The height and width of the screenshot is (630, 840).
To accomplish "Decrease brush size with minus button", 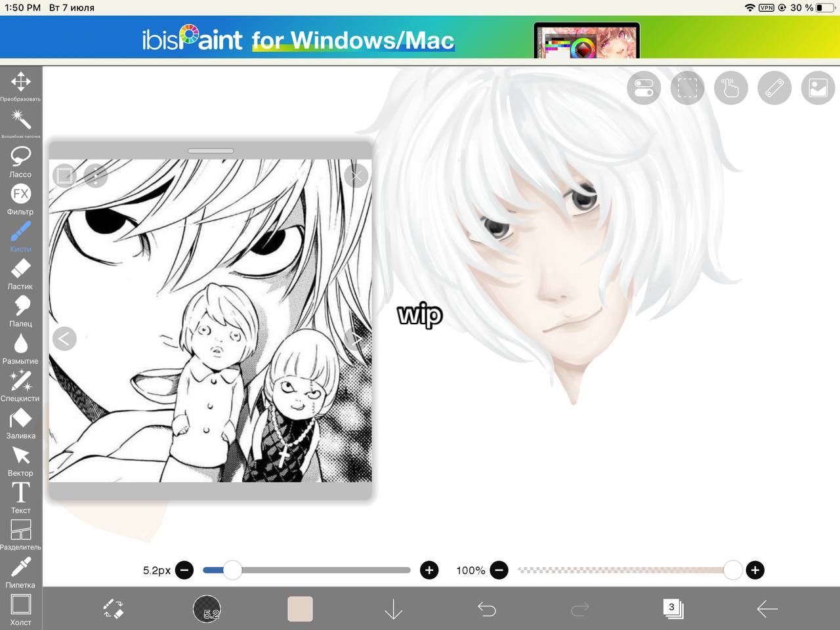I will pos(184,570).
